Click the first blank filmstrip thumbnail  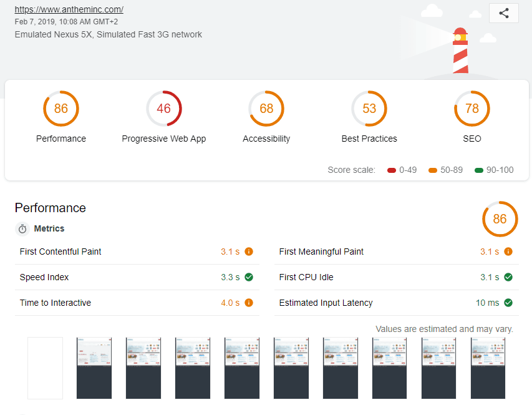pyautogui.click(x=45, y=368)
